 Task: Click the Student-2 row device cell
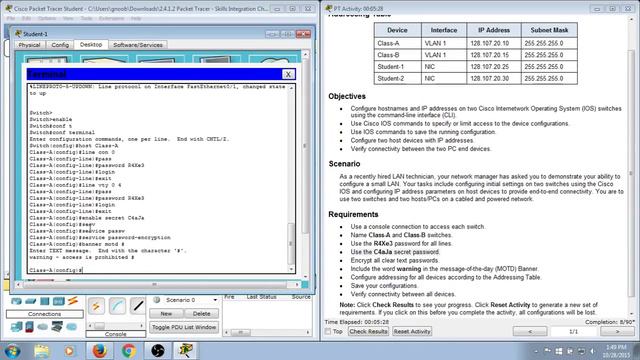398,78
